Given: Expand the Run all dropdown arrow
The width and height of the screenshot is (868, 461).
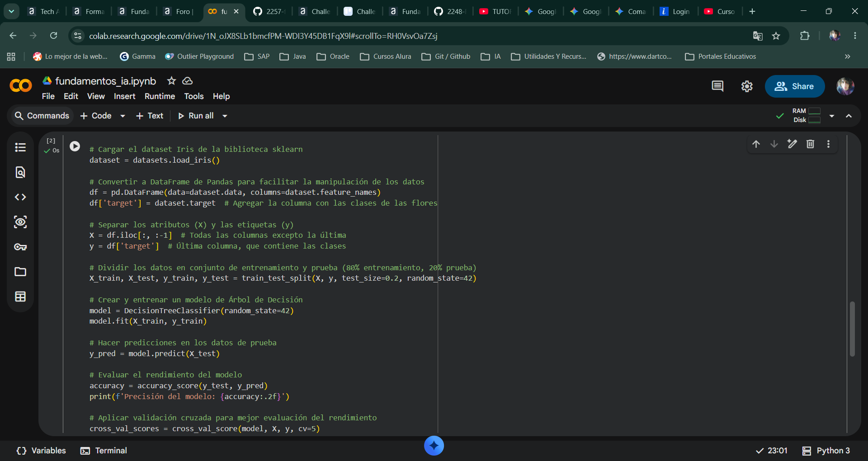Looking at the screenshot, I should click(x=225, y=116).
